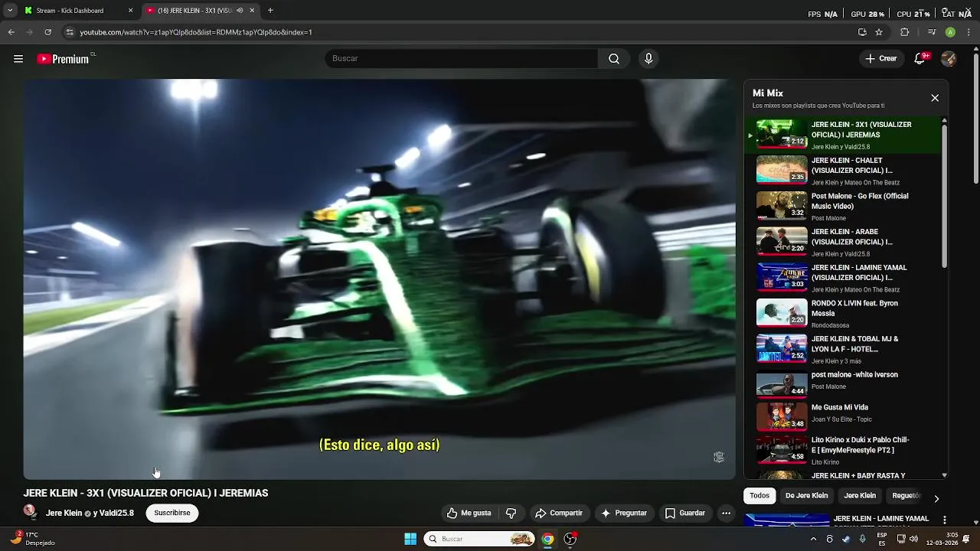980x551 pixels.
Task: Open the Windows Start menu
Action: click(410, 539)
